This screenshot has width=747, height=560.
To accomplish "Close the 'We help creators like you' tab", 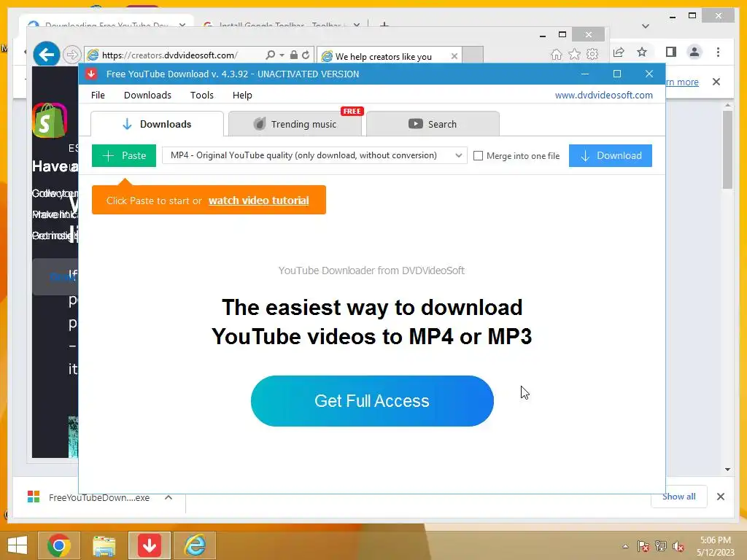I will [454, 56].
